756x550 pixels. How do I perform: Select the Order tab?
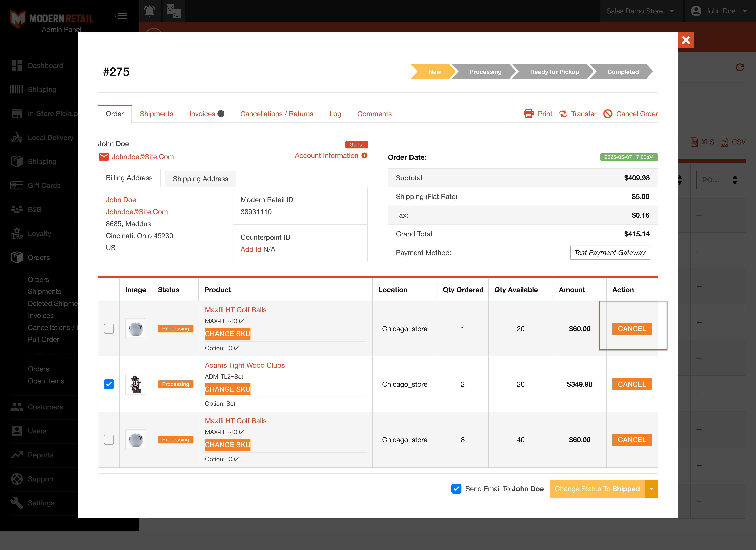tap(115, 114)
